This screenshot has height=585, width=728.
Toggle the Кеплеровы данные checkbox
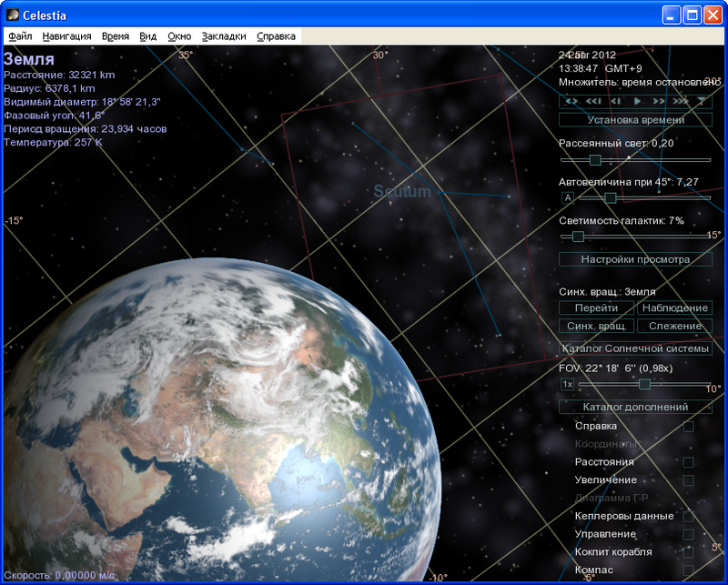pyautogui.click(x=688, y=516)
